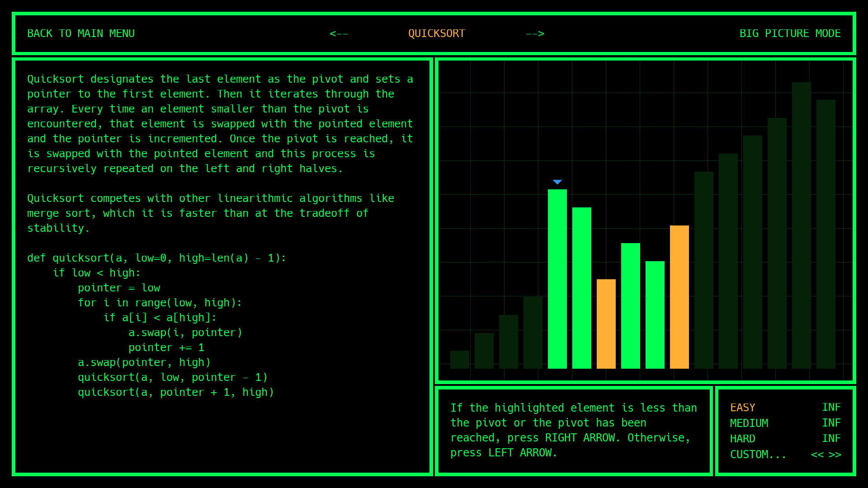The height and width of the screenshot is (488, 868).
Task: Click the tallest highlighted green bar
Action: click(557, 279)
